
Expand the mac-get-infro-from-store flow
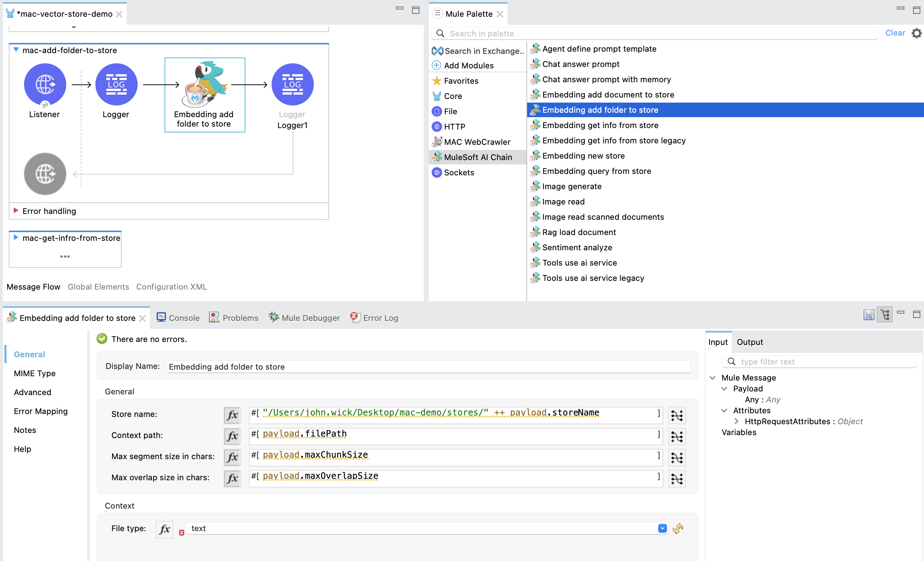pyautogui.click(x=15, y=238)
